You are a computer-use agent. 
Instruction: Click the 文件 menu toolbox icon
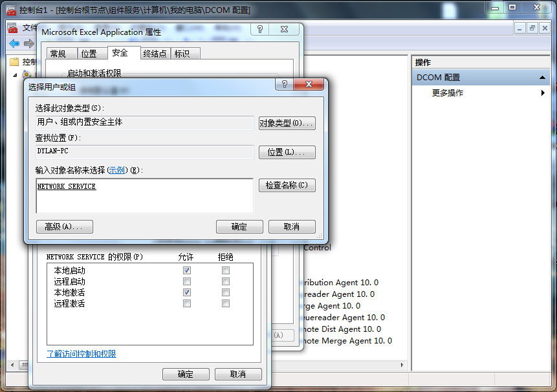[13, 28]
